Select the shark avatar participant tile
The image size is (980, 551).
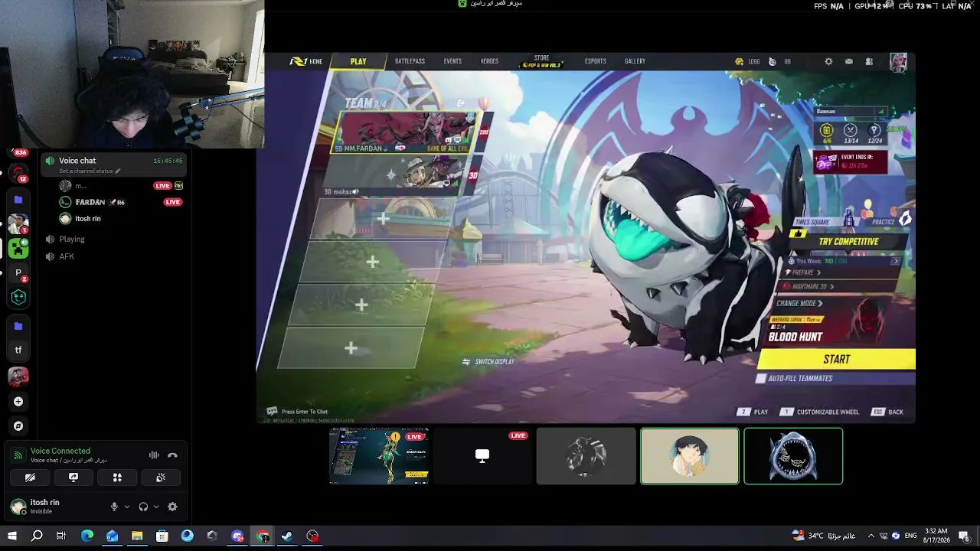[x=793, y=456]
